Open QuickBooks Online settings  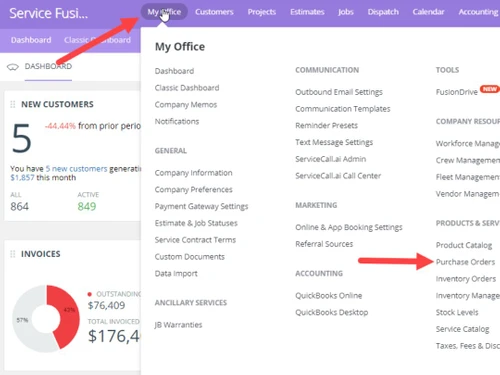328,296
